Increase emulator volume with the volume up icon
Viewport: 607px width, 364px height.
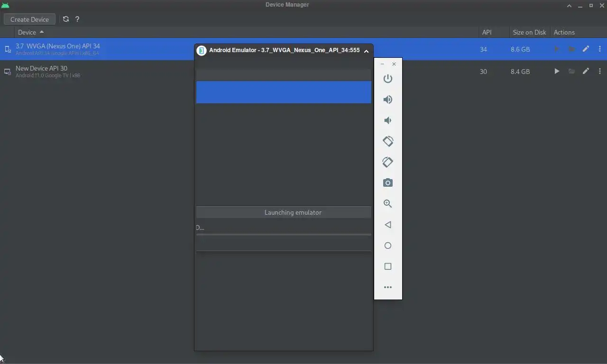(388, 100)
